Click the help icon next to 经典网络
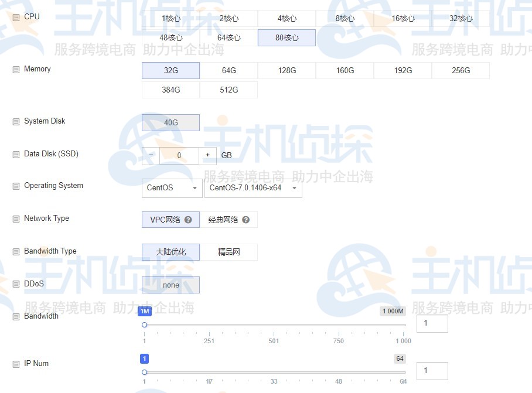The image size is (532, 393). point(246,220)
